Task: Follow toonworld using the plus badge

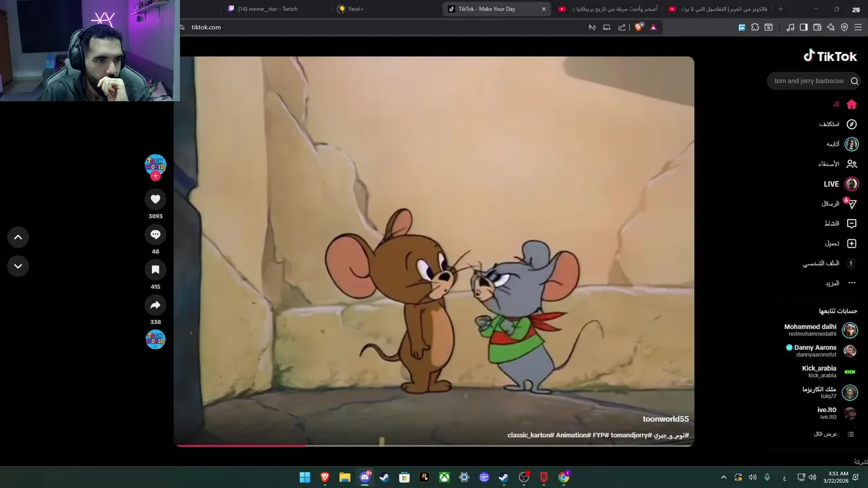Action: coord(155,176)
